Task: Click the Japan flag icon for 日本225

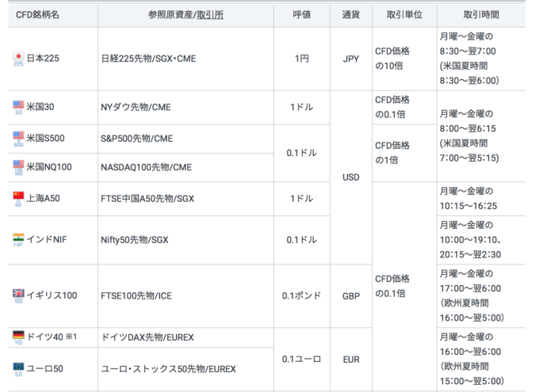Action: (x=18, y=57)
